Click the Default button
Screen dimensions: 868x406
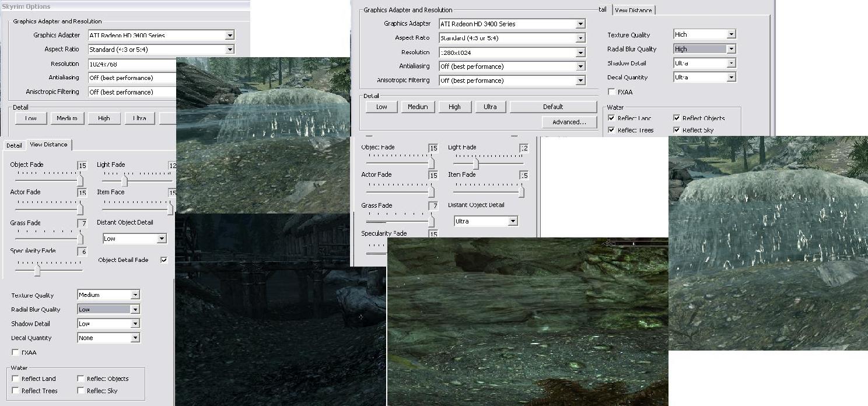coord(553,107)
